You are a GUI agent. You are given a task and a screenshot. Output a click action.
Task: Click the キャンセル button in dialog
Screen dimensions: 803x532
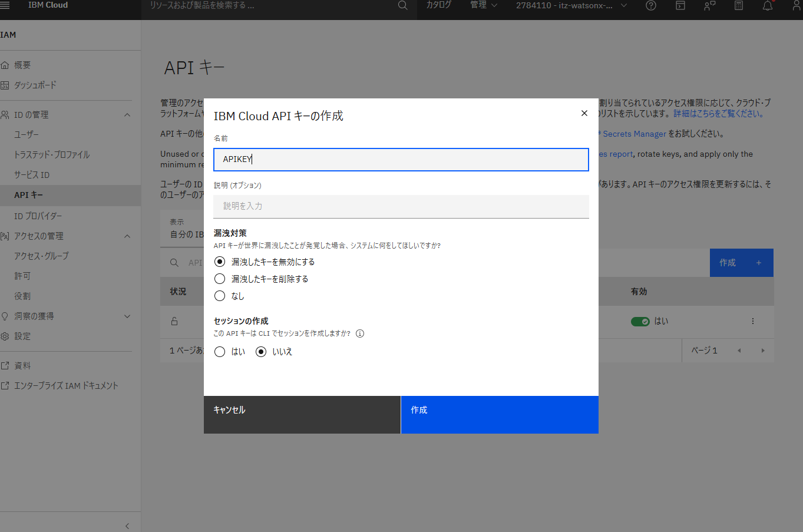click(x=302, y=415)
